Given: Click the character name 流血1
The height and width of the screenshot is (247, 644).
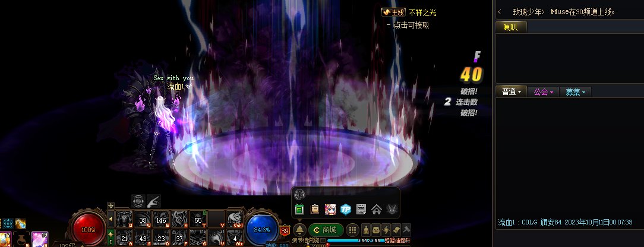Looking at the screenshot, I should coord(175,87).
